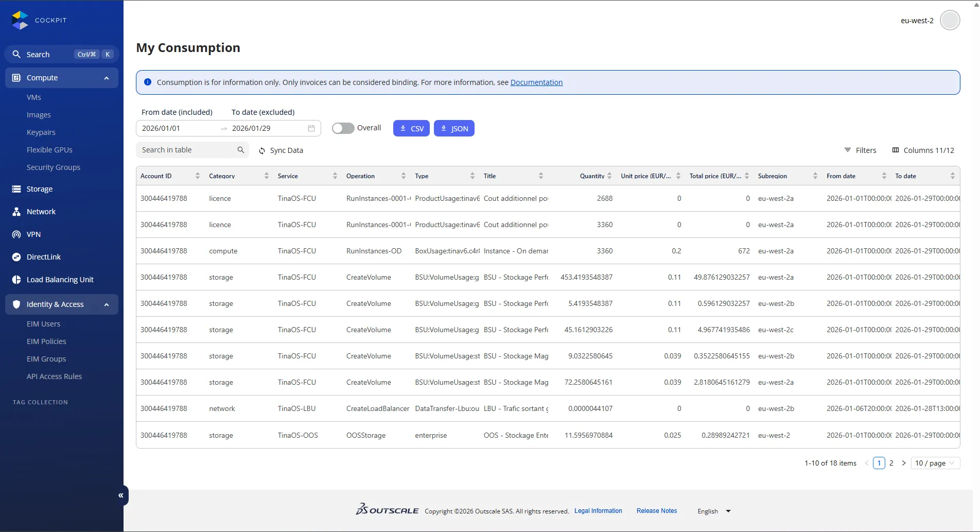The width and height of the screenshot is (980, 532).
Task: Go to page 2 of results
Action: pos(891,463)
